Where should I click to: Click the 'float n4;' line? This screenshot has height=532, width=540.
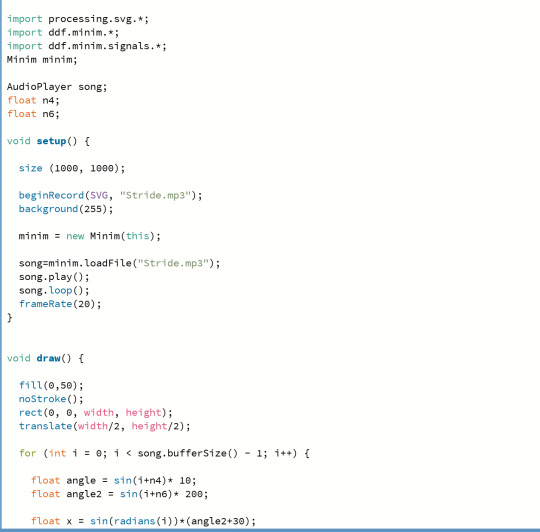[x=33, y=101]
